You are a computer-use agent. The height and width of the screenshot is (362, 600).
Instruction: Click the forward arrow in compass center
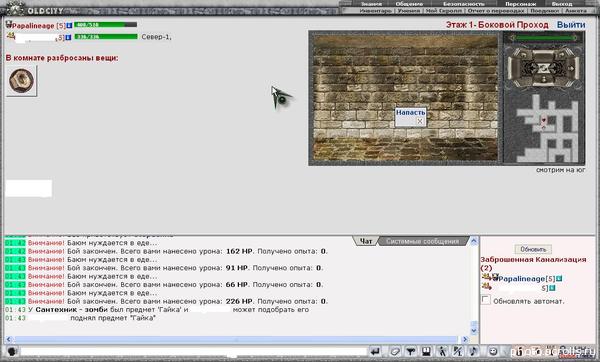[x=544, y=68]
